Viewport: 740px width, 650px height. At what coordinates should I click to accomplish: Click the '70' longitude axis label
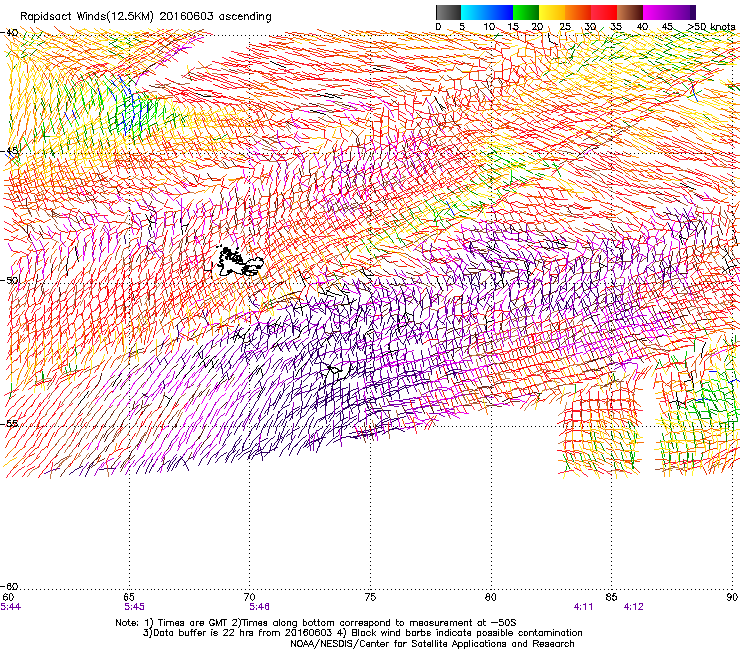(x=249, y=597)
